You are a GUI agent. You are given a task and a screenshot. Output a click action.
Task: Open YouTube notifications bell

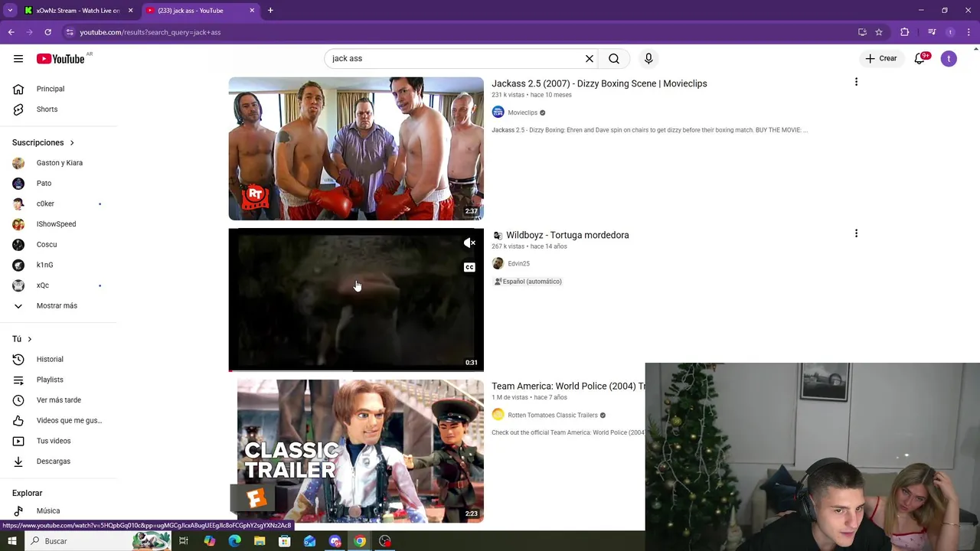920,58
